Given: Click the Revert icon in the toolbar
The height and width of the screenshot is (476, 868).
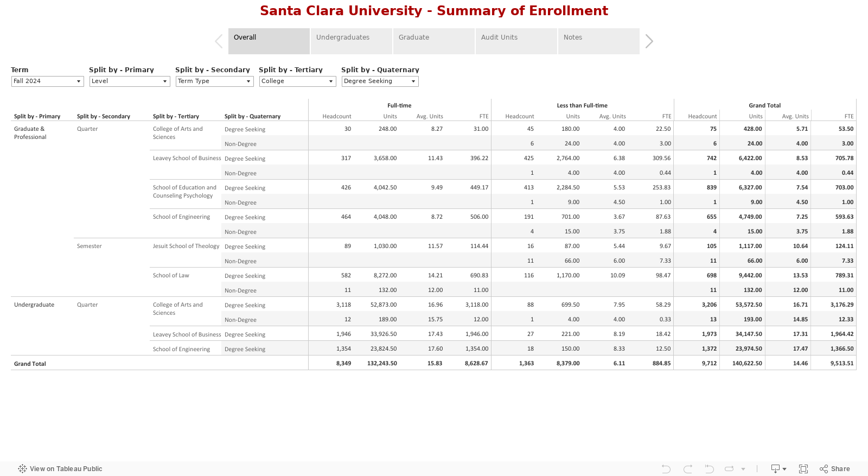Looking at the screenshot, I should [x=709, y=469].
